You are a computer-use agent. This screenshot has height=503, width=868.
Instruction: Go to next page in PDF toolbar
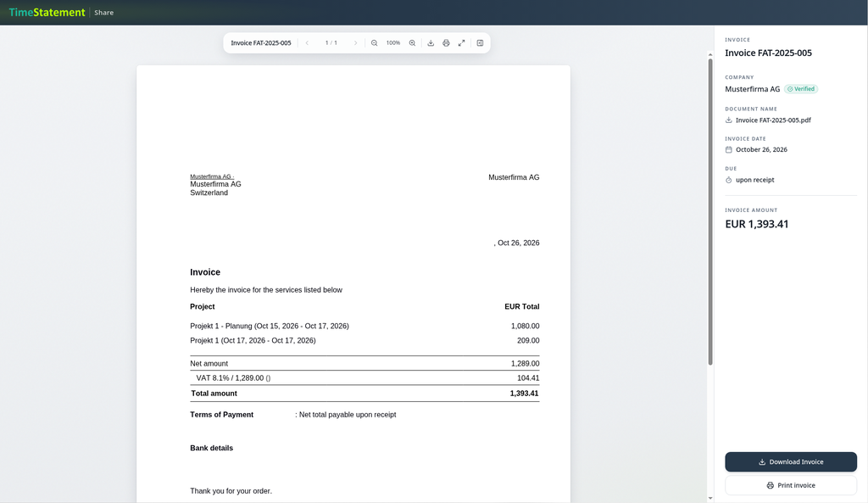[355, 42]
